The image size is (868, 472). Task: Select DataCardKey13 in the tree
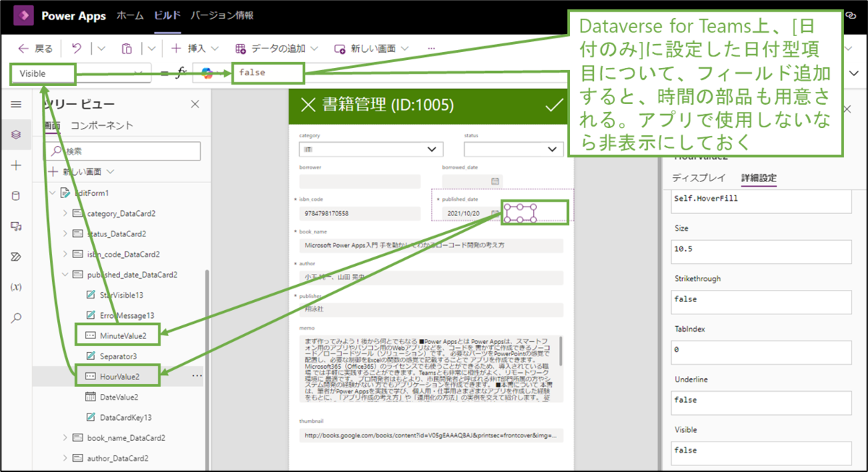click(x=119, y=417)
